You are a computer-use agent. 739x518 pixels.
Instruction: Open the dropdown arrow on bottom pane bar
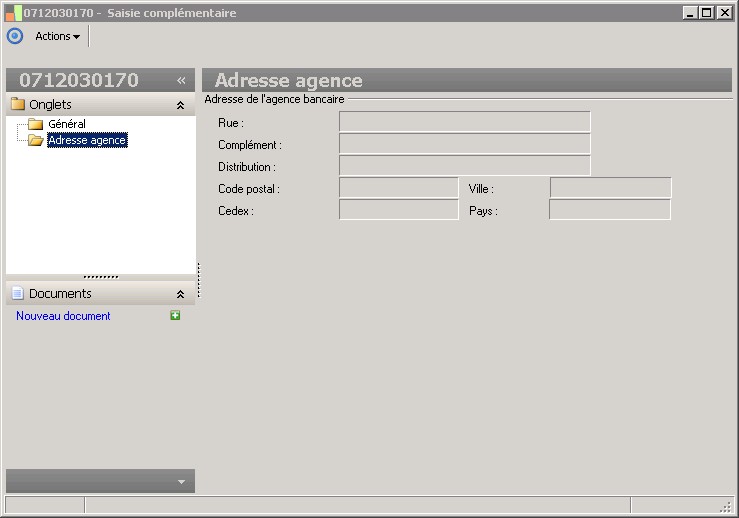(181, 482)
